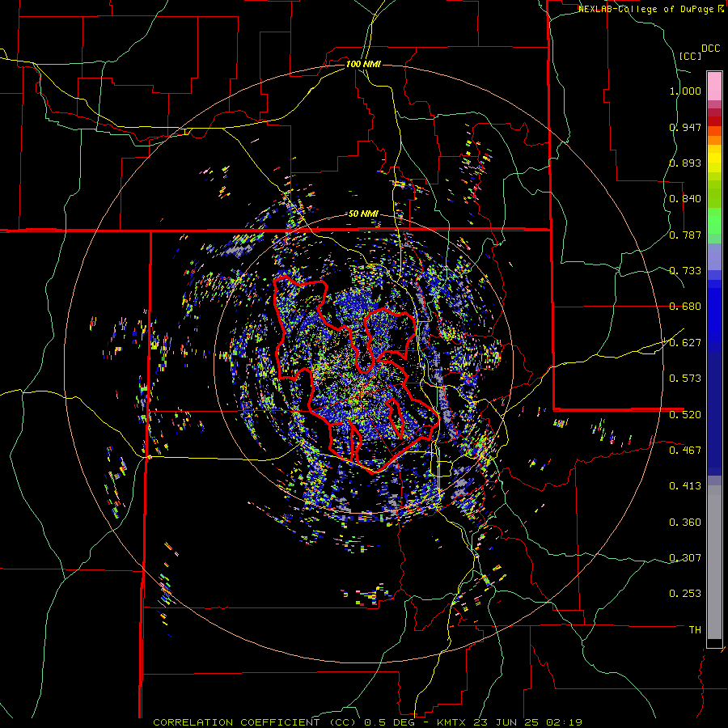Image resolution: width=728 pixels, height=728 pixels.
Task: Click the [CC] legend unit label
Action: 690,56
